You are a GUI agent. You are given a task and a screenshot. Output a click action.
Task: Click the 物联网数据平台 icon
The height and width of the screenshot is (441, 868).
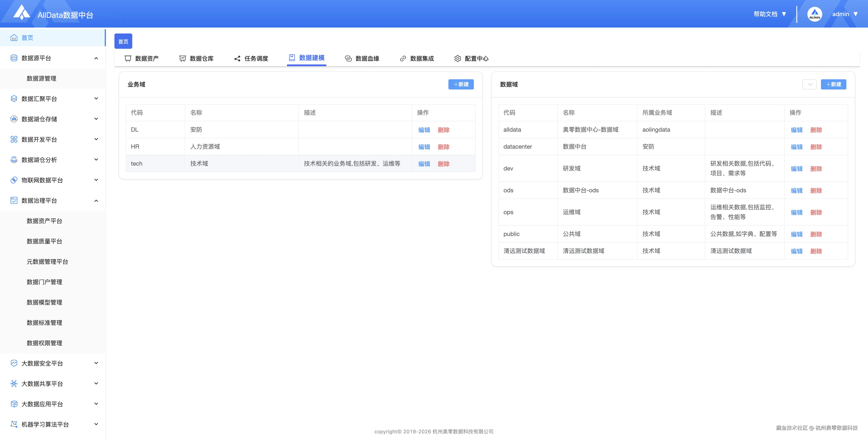pyautogui.click(x=14, y=180)
